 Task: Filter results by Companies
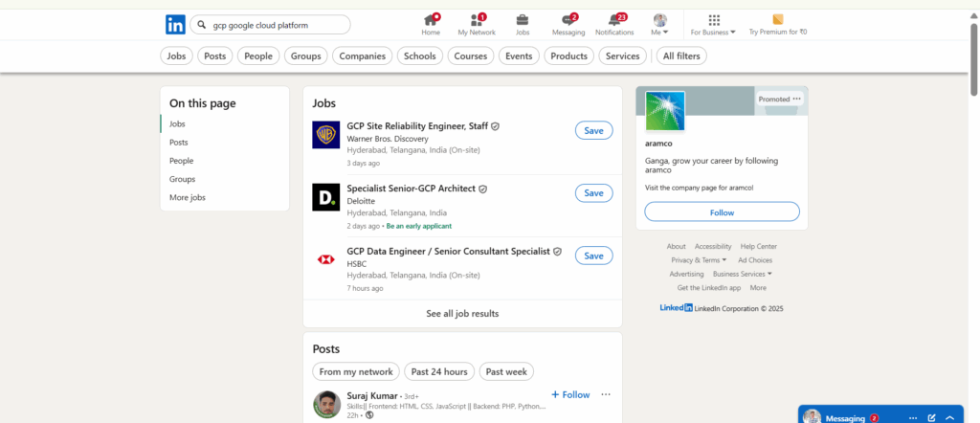pyautogui.click(x=363, y=56)
